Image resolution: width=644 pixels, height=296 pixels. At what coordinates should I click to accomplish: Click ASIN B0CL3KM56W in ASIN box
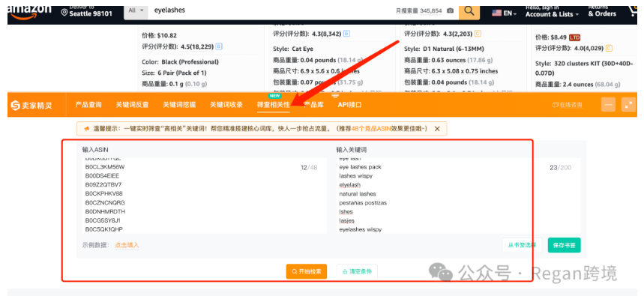coord(105,167)
